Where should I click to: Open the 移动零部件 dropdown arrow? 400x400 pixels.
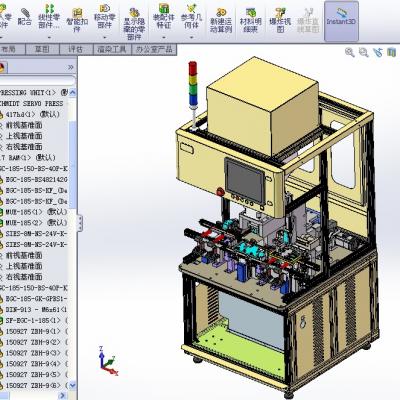pos(105,37)
